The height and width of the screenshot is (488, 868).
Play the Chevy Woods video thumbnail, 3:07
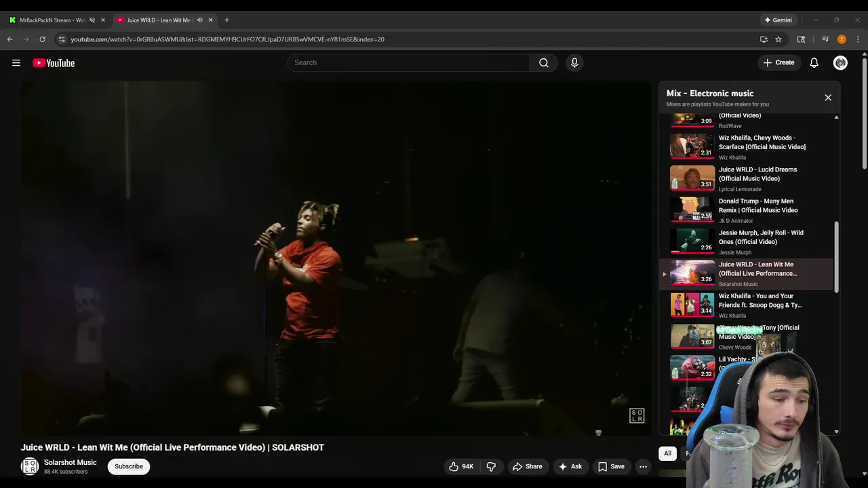[692, 336]
